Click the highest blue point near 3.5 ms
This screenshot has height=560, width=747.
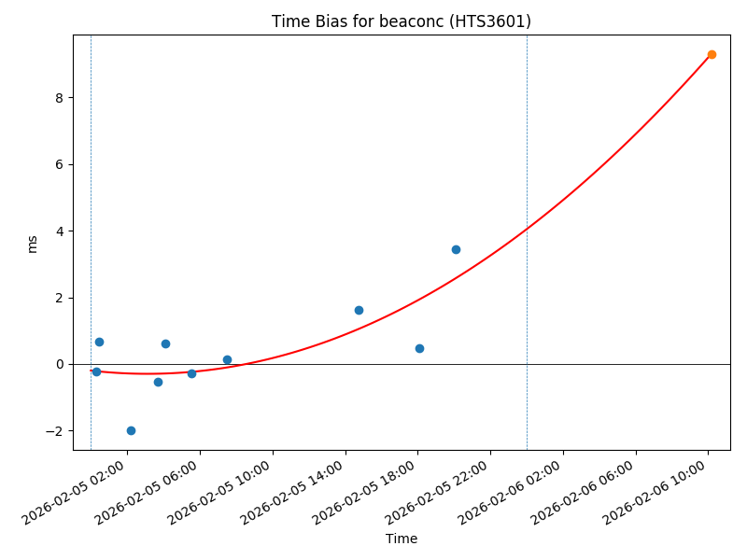[456, 249]
